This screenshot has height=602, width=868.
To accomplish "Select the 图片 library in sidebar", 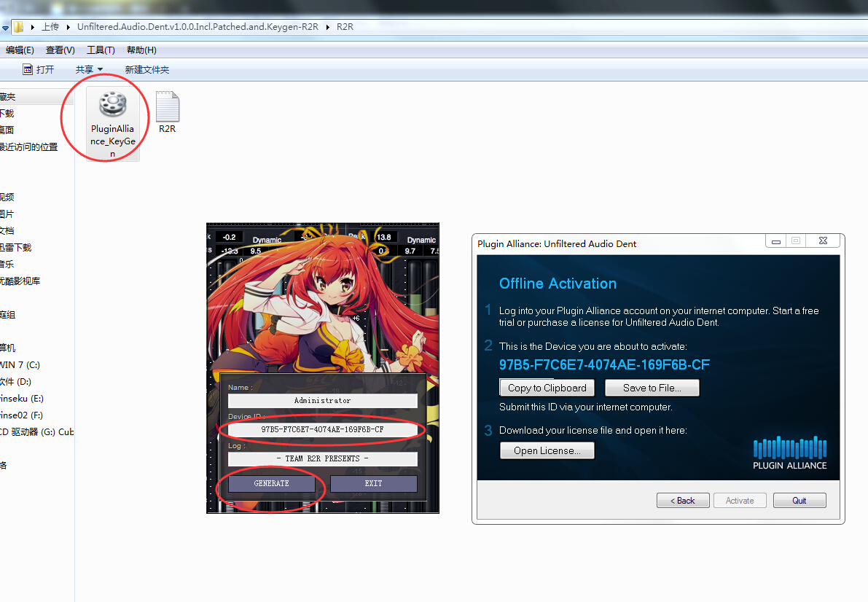I will point(7,214).
